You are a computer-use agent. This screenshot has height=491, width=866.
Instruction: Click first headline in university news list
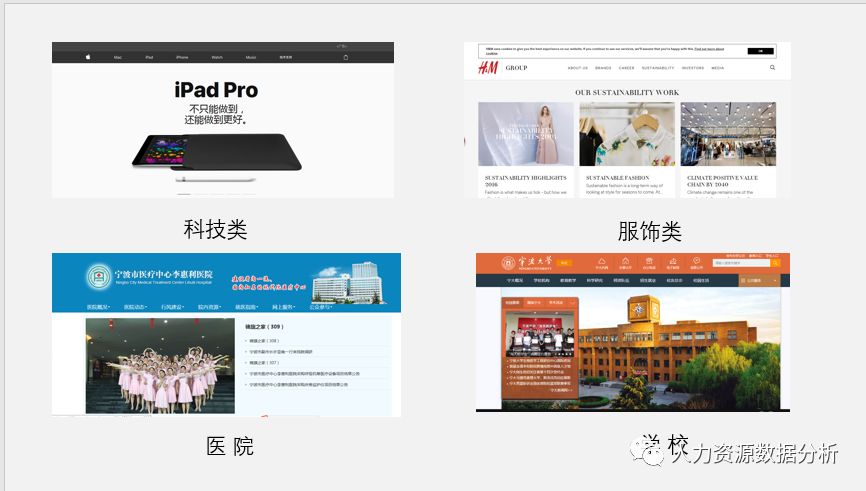point(540,361)
